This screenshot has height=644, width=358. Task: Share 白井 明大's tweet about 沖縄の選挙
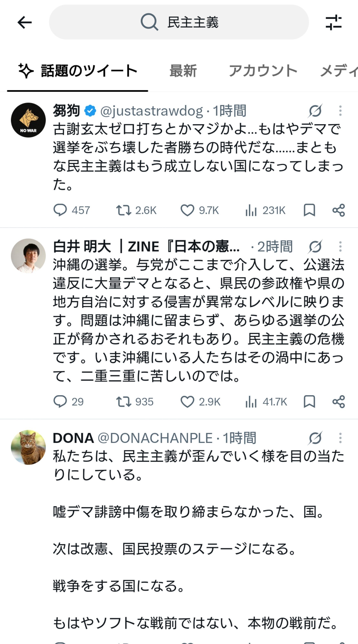339,401
